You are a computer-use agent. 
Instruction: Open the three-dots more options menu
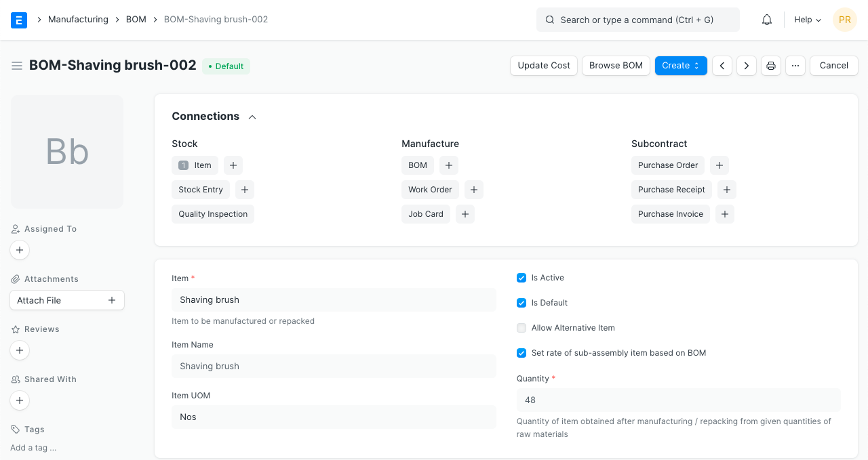(795, 66)
